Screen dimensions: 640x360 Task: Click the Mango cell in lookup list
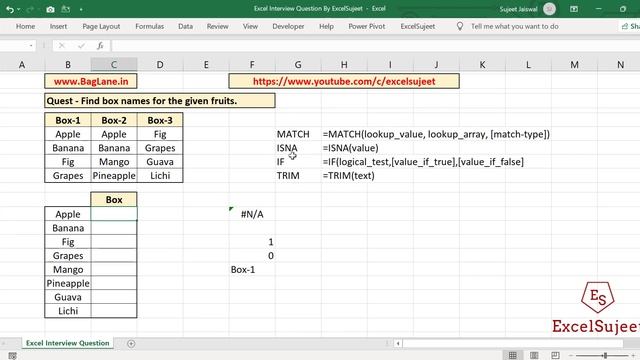[x=68, y=269]
